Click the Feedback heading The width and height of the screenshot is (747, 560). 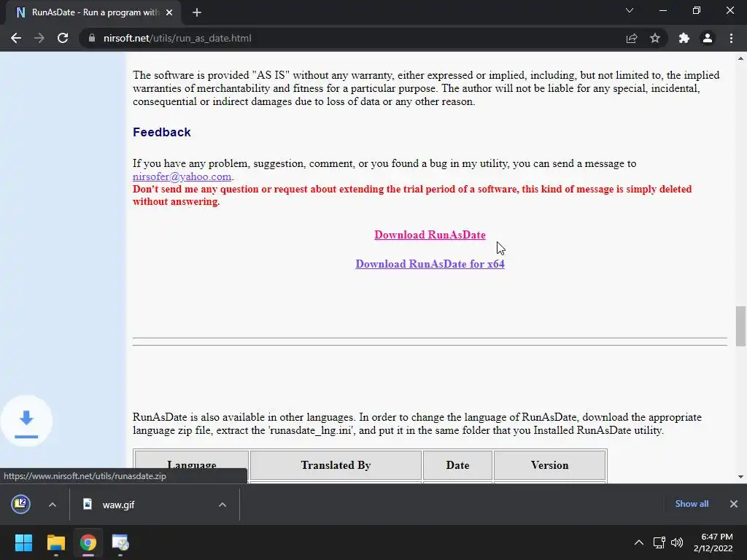pyautogui.click(x=161, y=133)
